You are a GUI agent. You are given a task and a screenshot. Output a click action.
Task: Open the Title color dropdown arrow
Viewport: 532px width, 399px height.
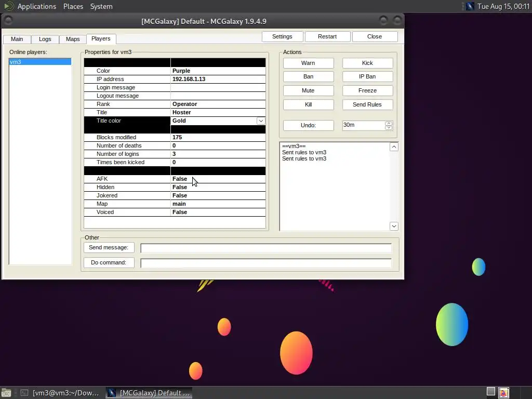point(261,121)
